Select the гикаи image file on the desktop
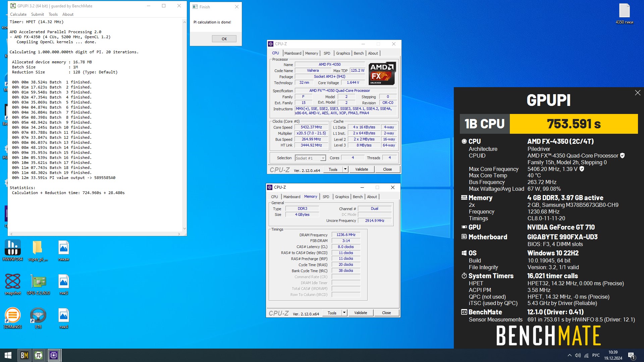Image resolution: width=644 pixels, height=362 pixels. pyautogui.click(x=63, y=251)
